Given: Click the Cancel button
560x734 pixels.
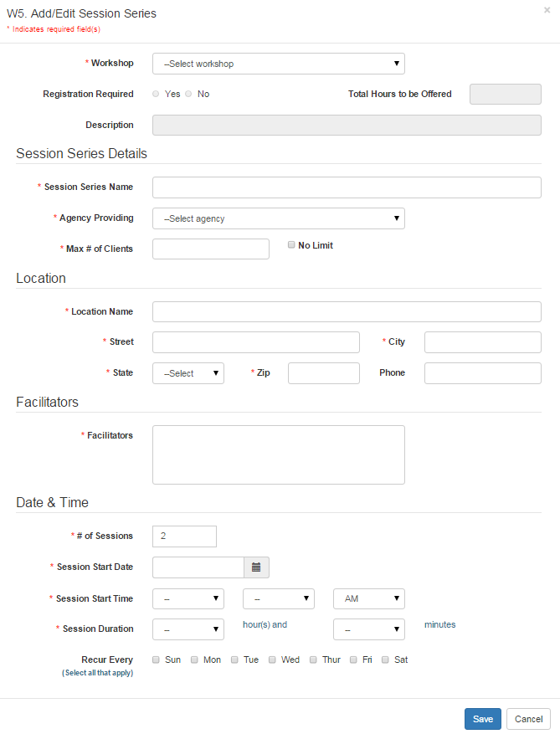Looking at the screenshot, I should 528,719.
